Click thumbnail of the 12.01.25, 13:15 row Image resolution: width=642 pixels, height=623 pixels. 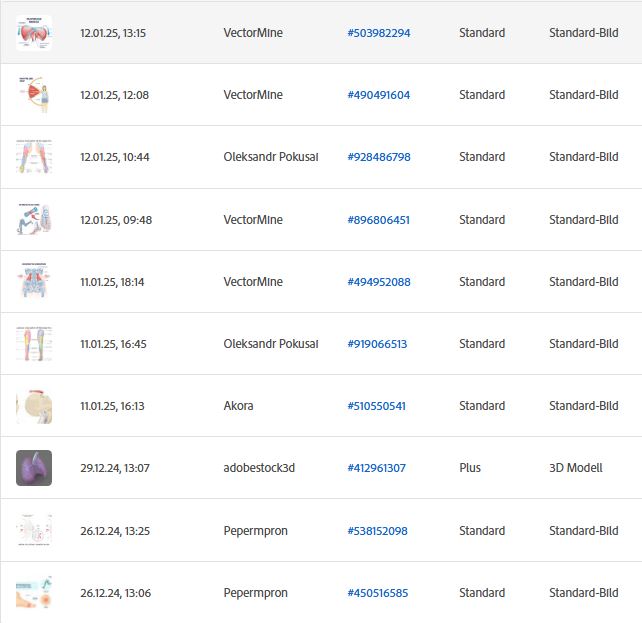point(34,33)
